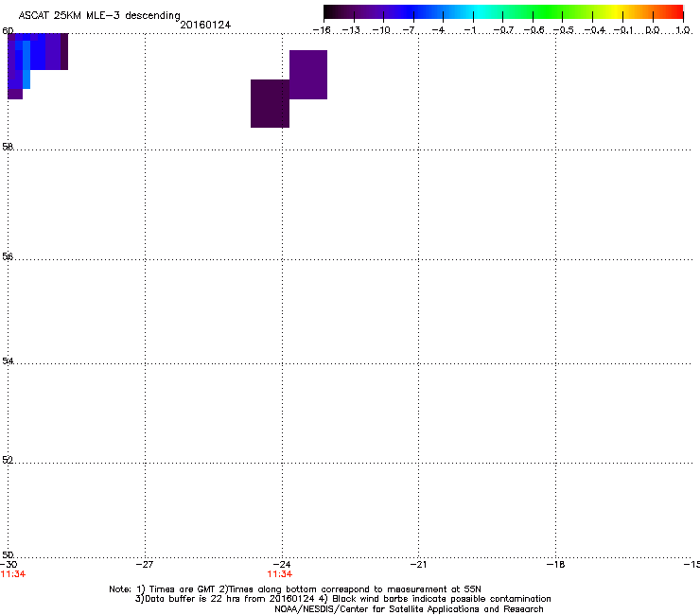Click the 1.0 label on the color bar
Viewport: 700px width, 615px height.
click(683, 30)
